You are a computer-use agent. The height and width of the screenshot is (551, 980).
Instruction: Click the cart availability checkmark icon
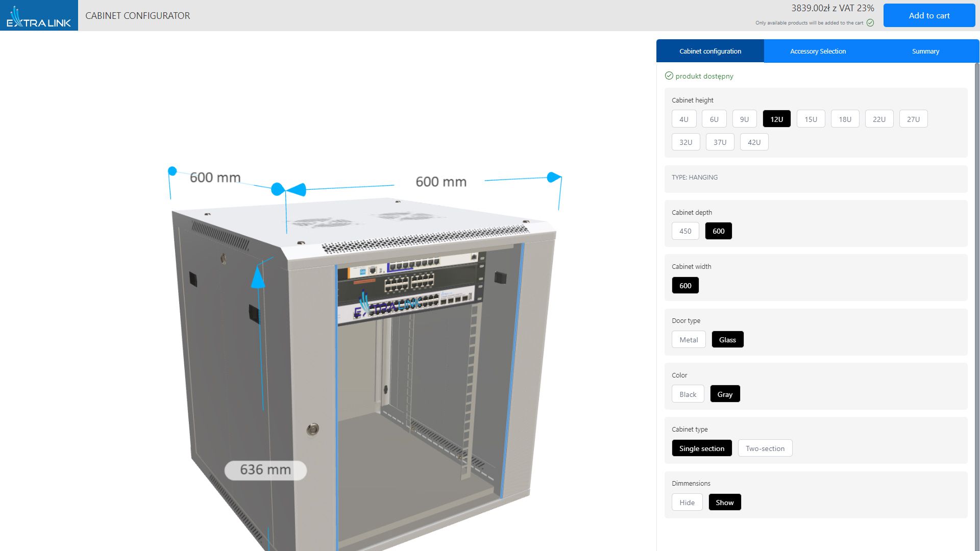pyautogui.click(x=870, y=23)
